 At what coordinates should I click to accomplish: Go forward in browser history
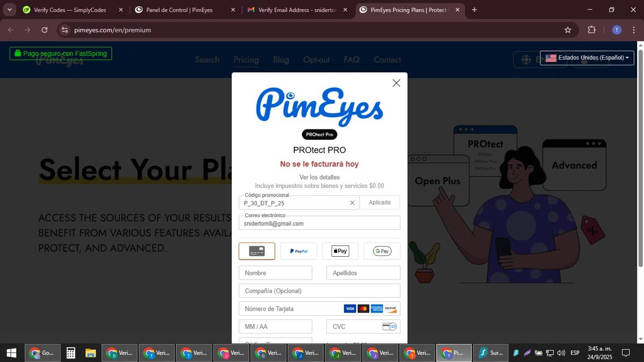pos(27,30)
